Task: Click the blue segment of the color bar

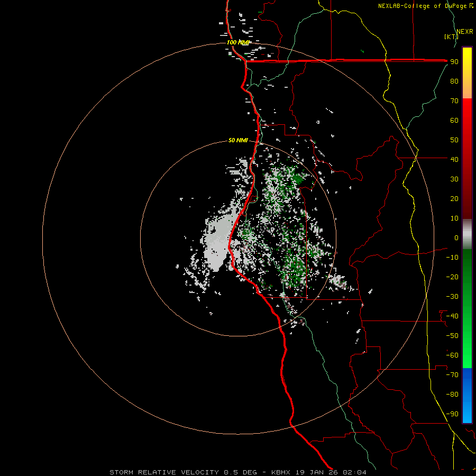Action: point(467,395)
